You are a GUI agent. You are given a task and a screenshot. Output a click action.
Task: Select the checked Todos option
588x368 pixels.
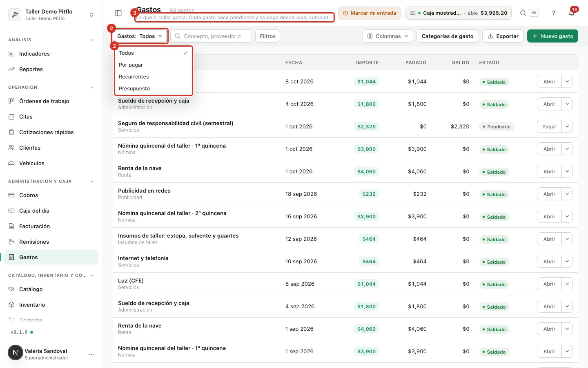point(153,53)
